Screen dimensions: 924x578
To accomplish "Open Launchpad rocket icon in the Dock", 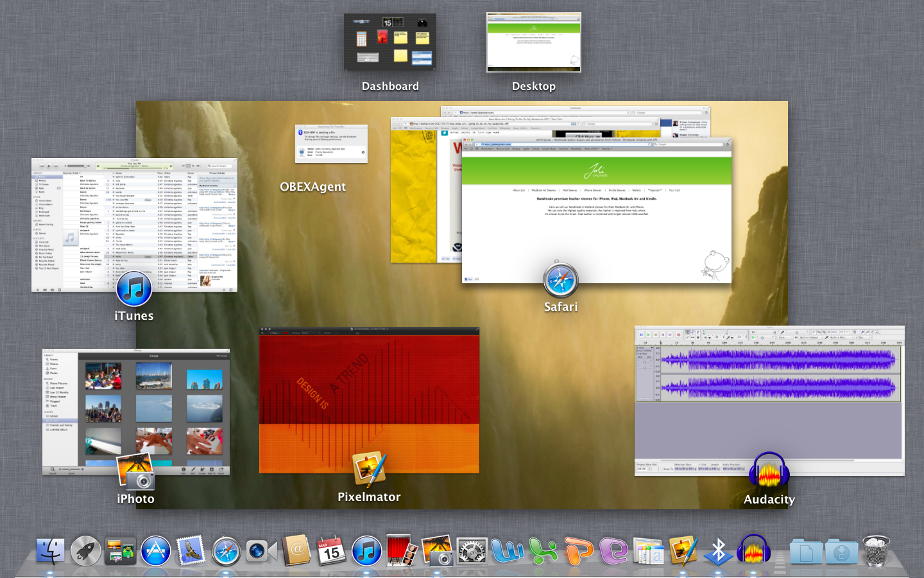I will (x=85, y=551).
